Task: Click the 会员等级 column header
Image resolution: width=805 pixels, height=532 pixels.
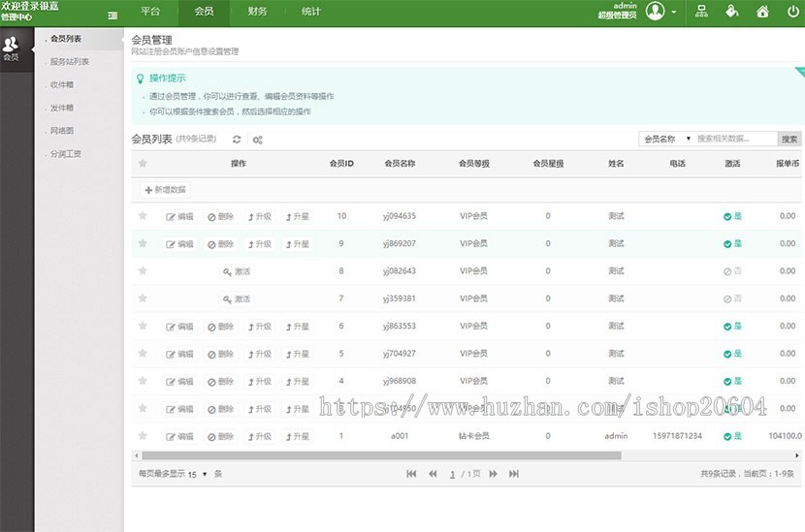Action: [474, 164]
